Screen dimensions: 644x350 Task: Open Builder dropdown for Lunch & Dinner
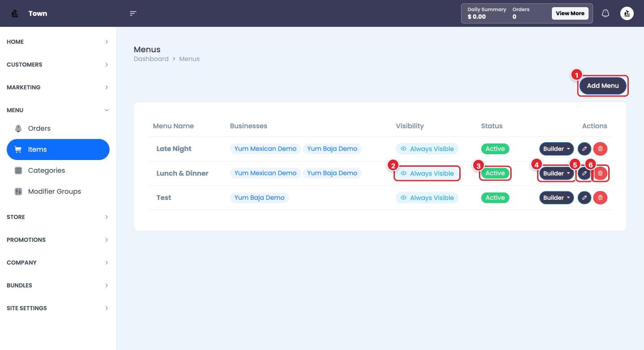(556, 173)
